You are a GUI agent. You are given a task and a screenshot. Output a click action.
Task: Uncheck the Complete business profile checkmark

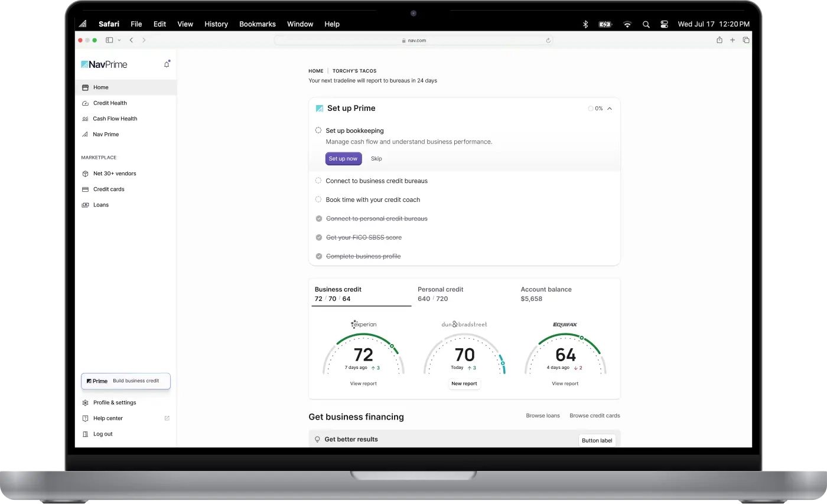click(x=318, y=257)
